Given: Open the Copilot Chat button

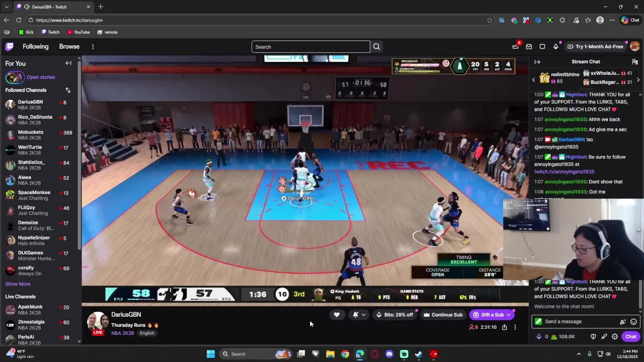Looking at the screenshot, I should [630, 20].
